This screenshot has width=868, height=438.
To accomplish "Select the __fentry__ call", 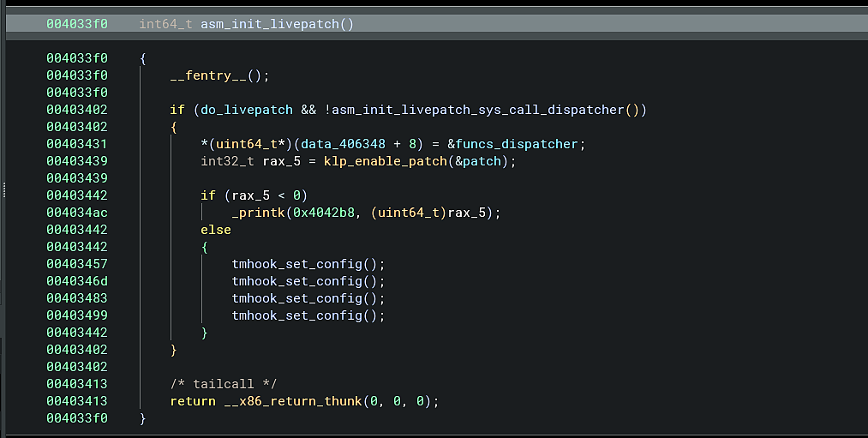I will coord(208,75).
